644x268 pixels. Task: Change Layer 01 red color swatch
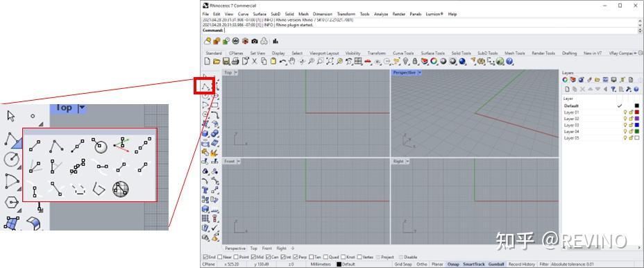coord(637,112)
